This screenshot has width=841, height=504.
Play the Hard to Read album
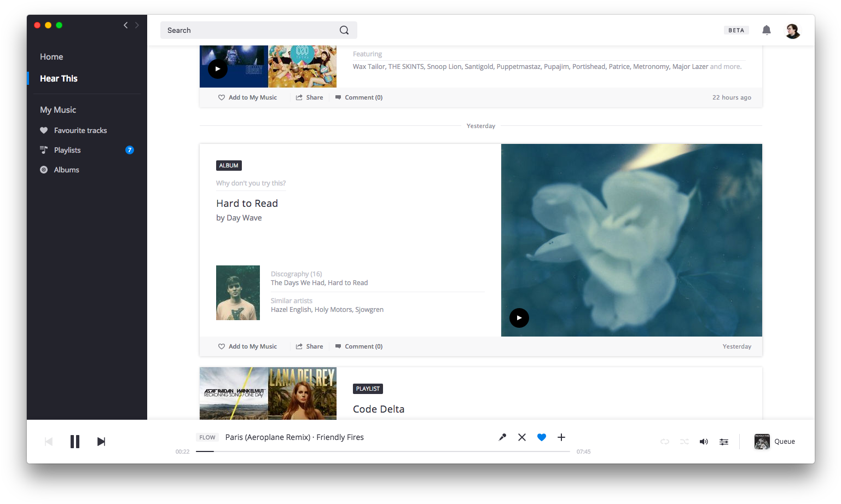[519, 318]
